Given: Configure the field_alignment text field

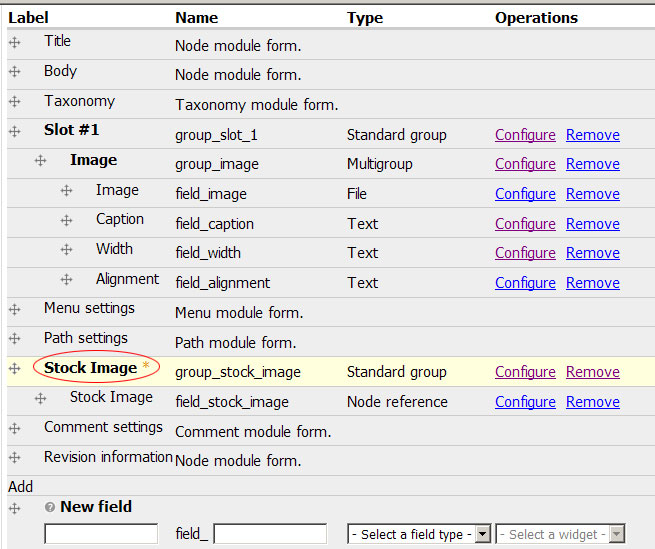Looking at the screenshot, I should (x=525, y=283).
